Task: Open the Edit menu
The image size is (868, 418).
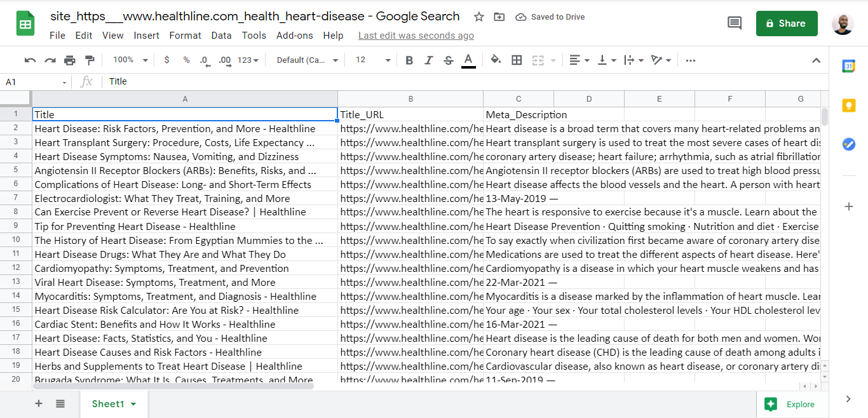Action: click(83, 36)
